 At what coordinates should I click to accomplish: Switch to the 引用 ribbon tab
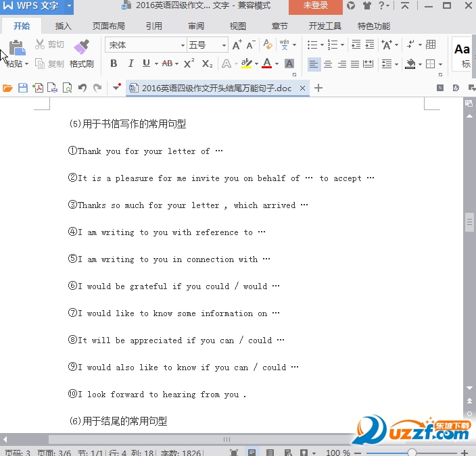click(x=154, y=26)
